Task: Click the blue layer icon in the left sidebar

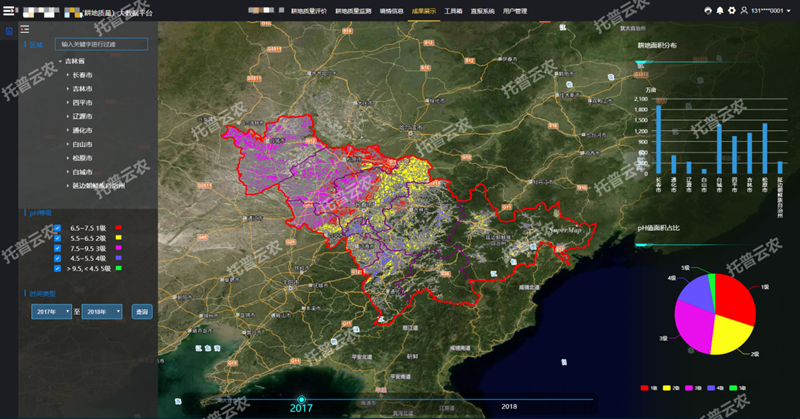Action: tap(8, 30)
